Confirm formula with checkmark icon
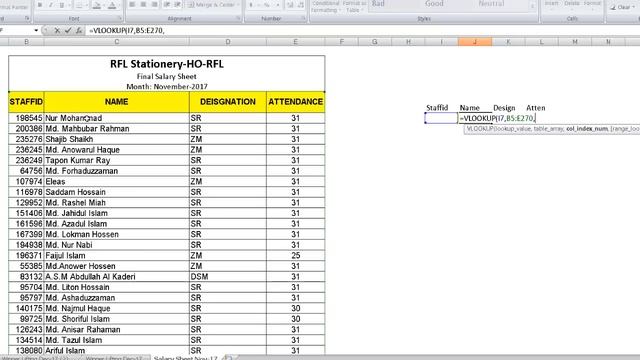This screenshot has width=640, height=360. 68,31
